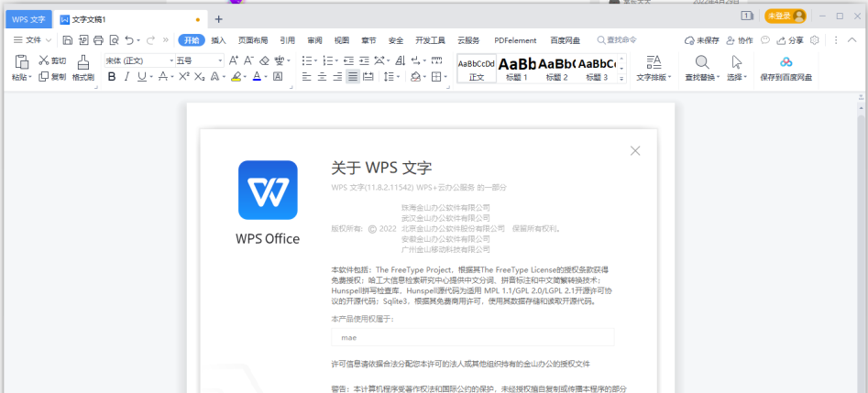The image size is (868, 393).
Task: Select the 文字文稿1 document tab
Action: coord(131,19)
